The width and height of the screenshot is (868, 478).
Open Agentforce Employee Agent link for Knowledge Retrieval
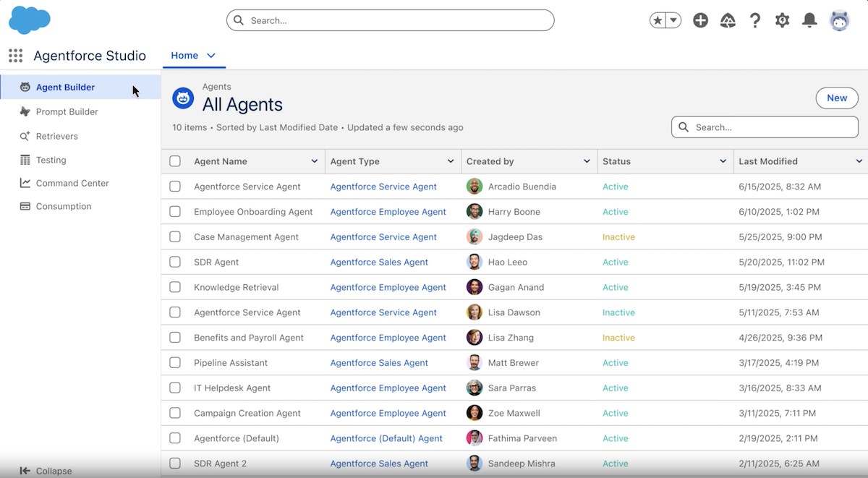(388, 287)
